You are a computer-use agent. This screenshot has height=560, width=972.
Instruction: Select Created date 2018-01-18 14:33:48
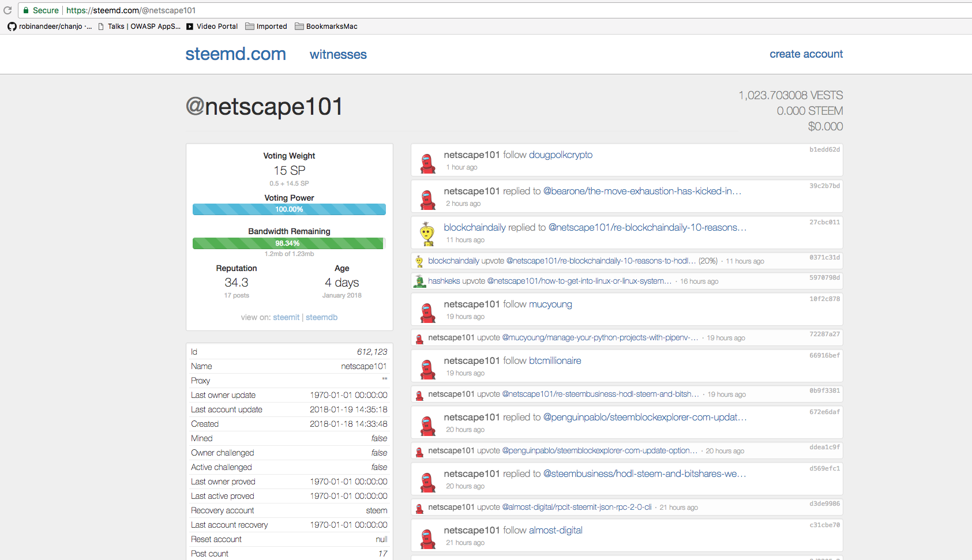348,424
